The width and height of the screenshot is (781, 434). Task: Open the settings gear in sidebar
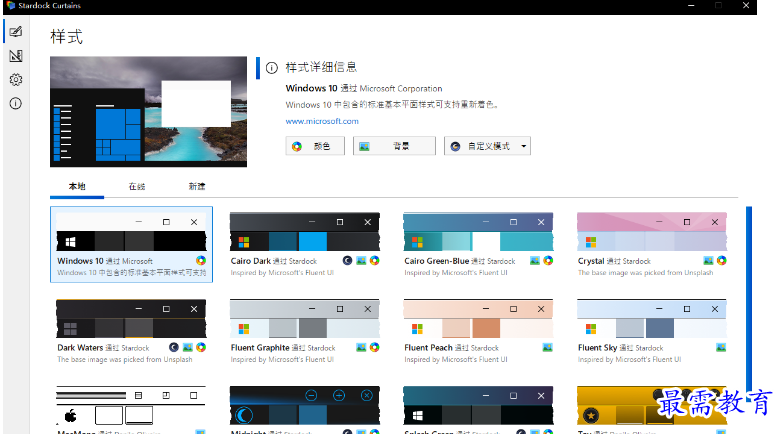pos(15,79)
